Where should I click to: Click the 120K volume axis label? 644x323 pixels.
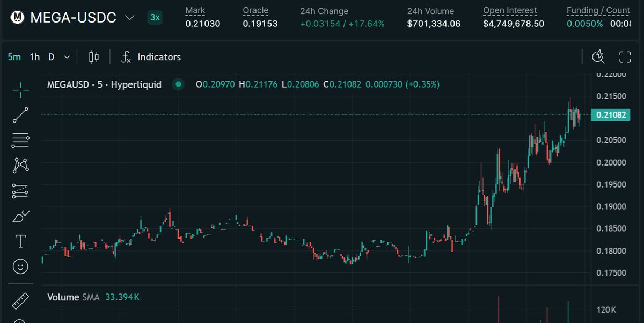606,310
